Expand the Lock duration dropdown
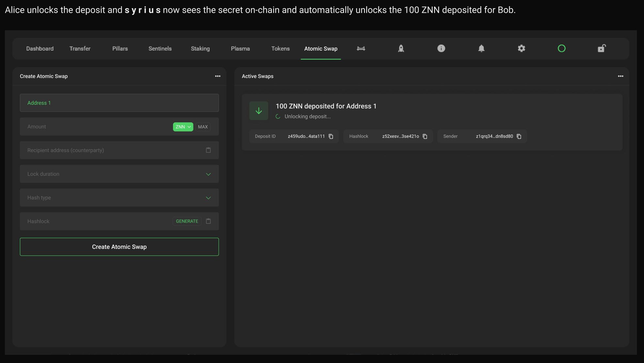This screenshot has height=363, width=644. pos(208,174)
